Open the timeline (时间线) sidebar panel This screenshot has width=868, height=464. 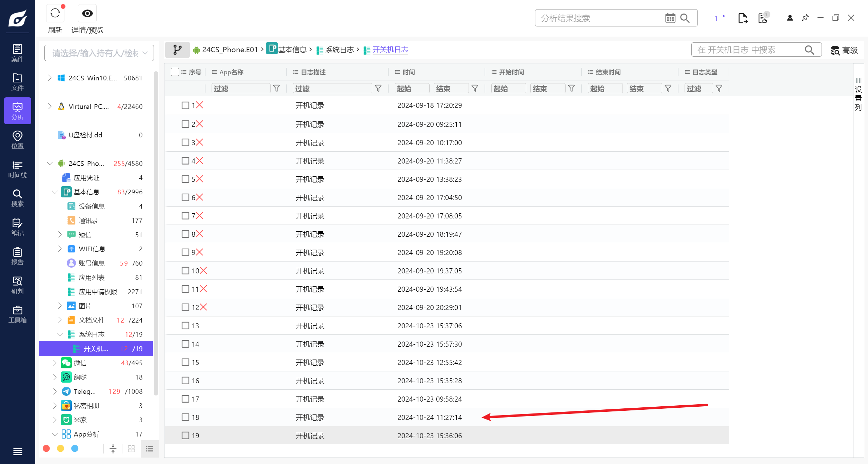[x=17, y=169]
